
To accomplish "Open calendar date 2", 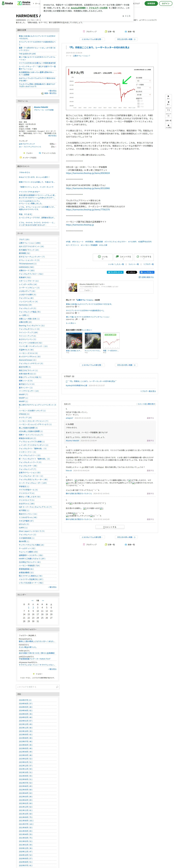I will [33, 608].
